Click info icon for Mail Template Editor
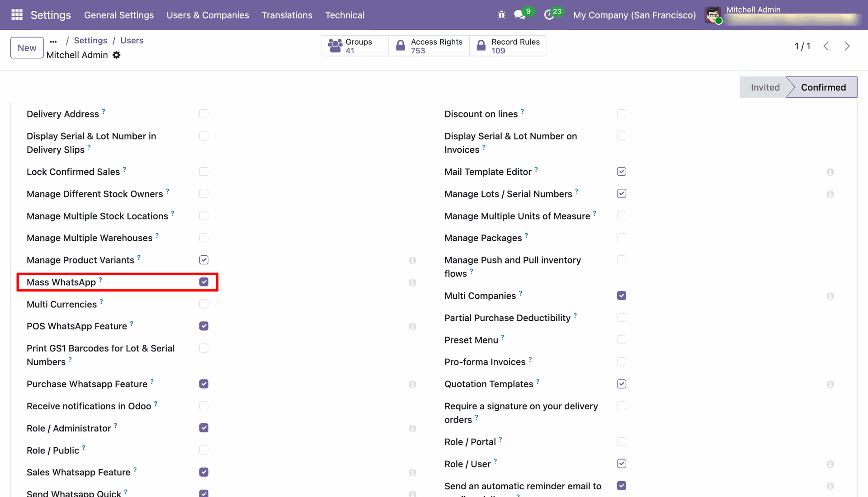The image size is (868, 497). [x=830, y=172]
